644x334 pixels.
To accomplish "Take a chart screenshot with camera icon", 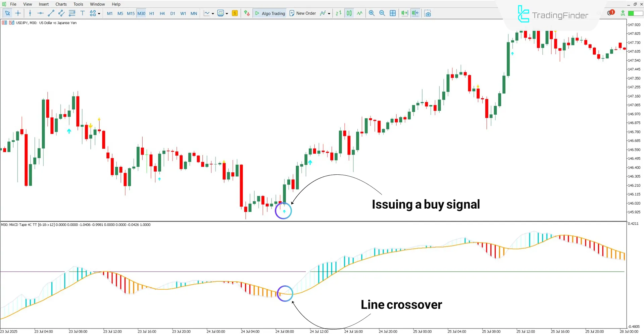I will (x=427, y=13).
